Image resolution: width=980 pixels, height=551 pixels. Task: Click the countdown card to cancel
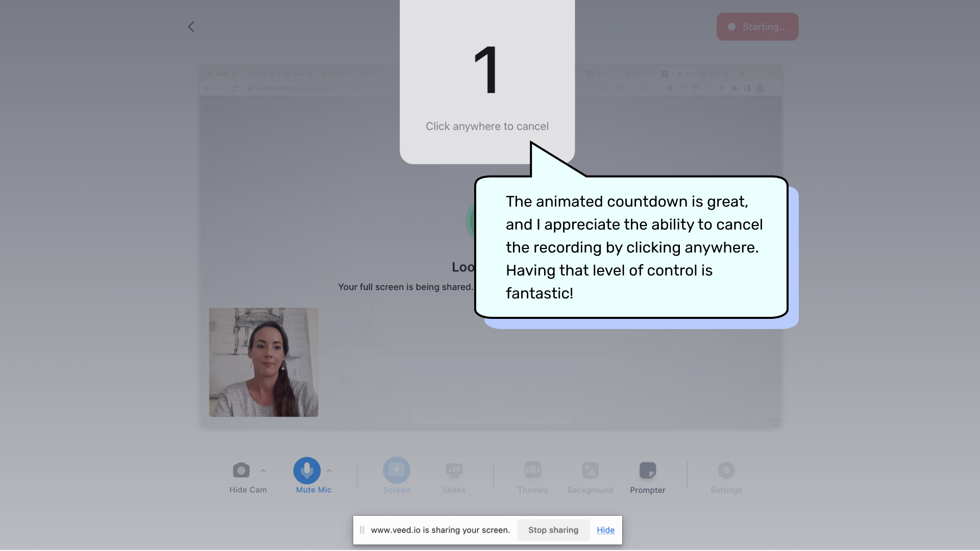pyautogui.click(x=487, y=82)
